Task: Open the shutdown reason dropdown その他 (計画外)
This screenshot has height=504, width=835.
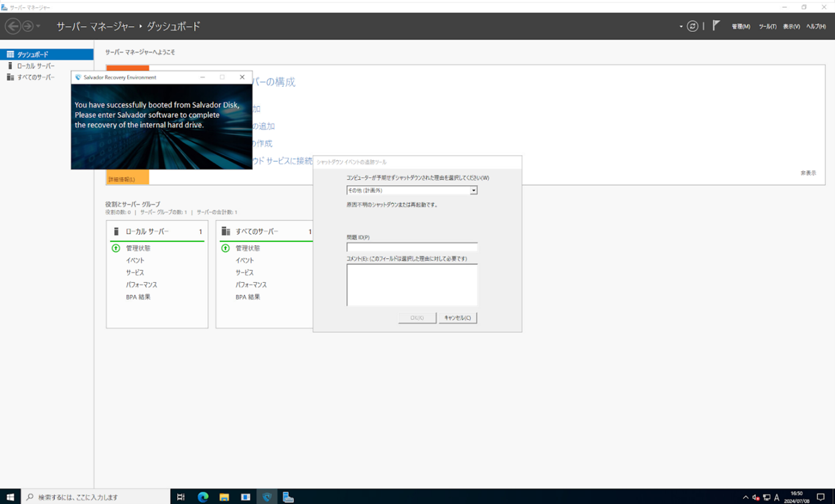Action: point(412,191)
